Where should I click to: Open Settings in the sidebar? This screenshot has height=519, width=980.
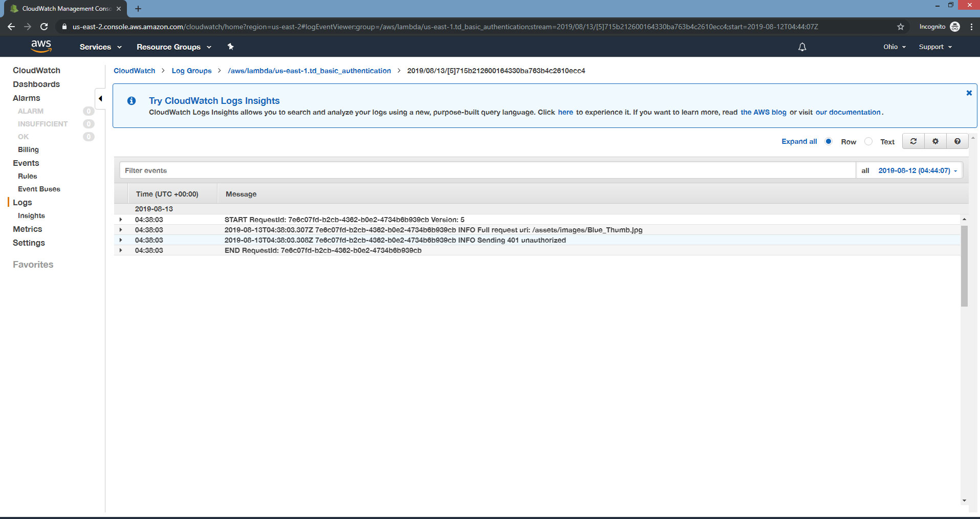(x=29, y=243)
